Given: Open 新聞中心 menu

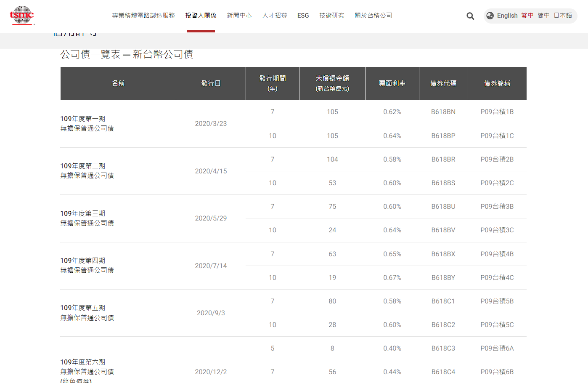Looking at the screenshot, I should (239, 16).
